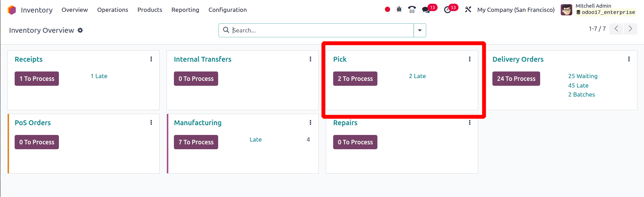Click Mitchell Admin's avatar picture
This screenshot has height=197, width=644.
click(x=566, y=10)
